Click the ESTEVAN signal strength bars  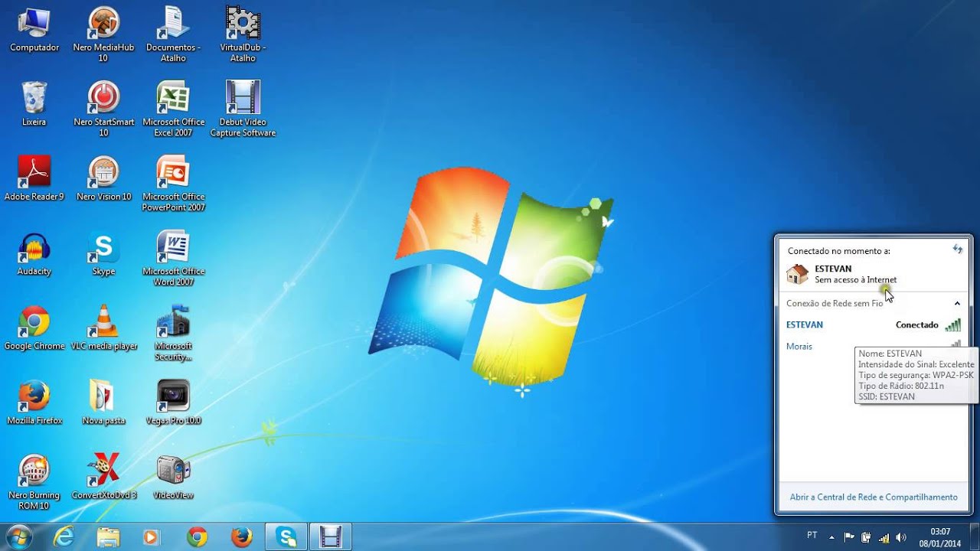(952, 325)
